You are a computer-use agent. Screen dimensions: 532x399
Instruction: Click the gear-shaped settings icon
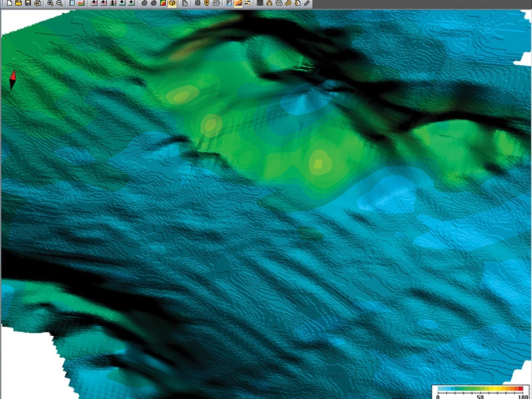click(x=196, y=5)
